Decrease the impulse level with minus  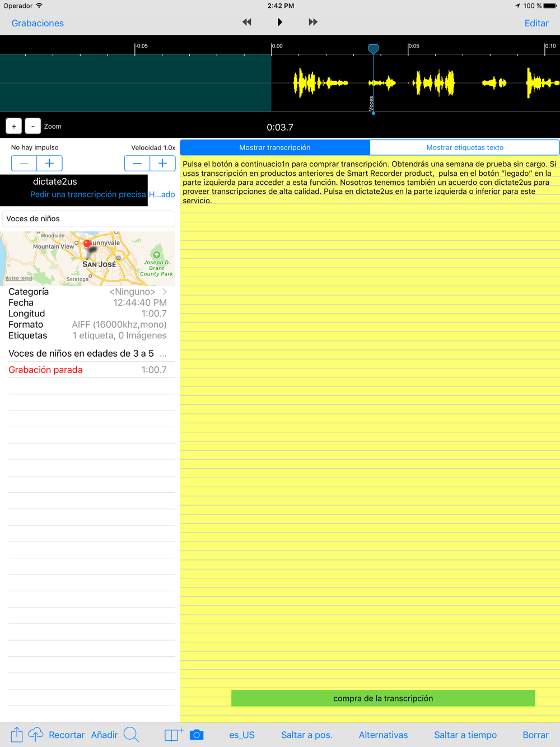click(x=24, y=164)
